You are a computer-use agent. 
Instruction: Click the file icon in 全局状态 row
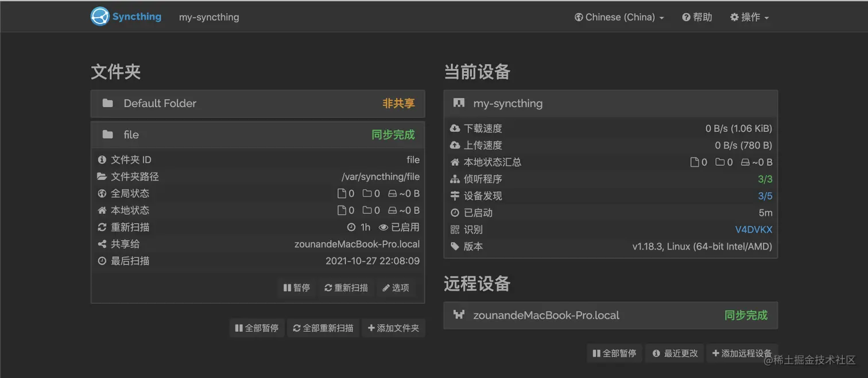coord(342,193)
